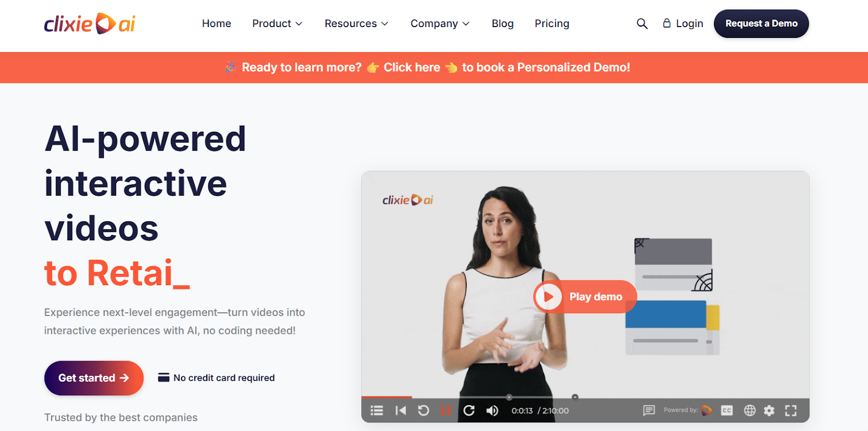
Task: Open the video chapters list icon
Action: tap(376, 410)
